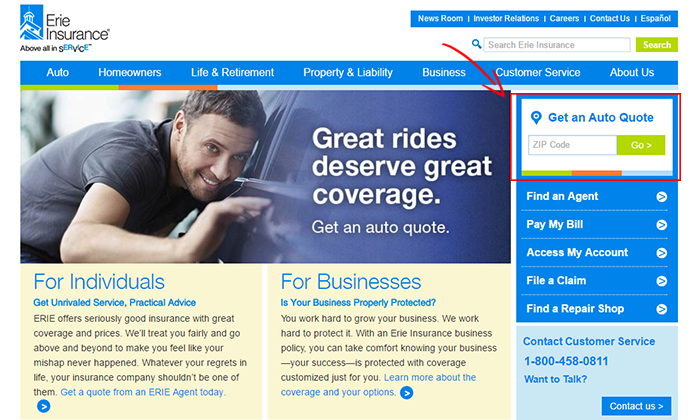Click the round arrow icon under For Individuals text
Screen dimensions: 700x420
pyautogui.click(x=43, y=407)
